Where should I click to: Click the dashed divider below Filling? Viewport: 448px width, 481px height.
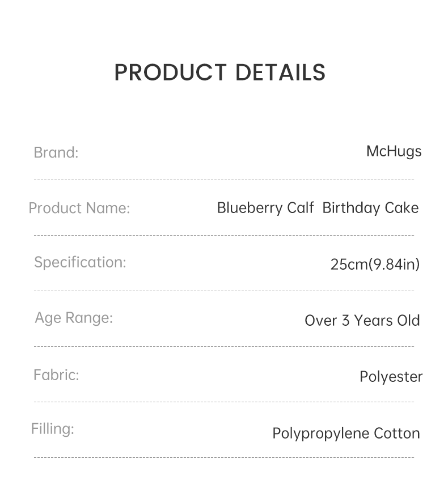tap(224, 457)
